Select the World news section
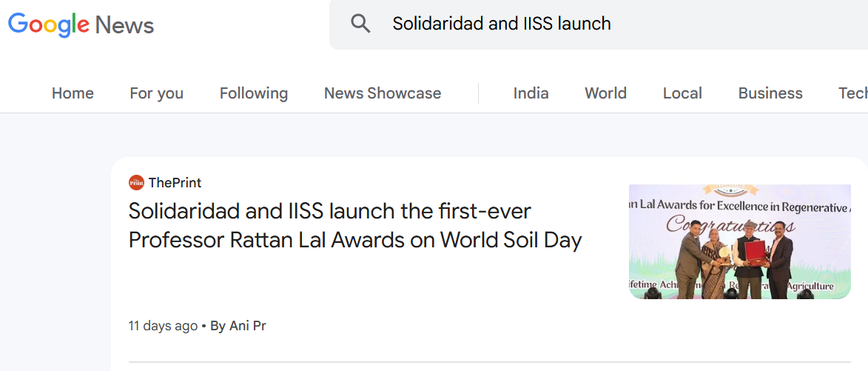868x371 pixels. coord(605,93)
